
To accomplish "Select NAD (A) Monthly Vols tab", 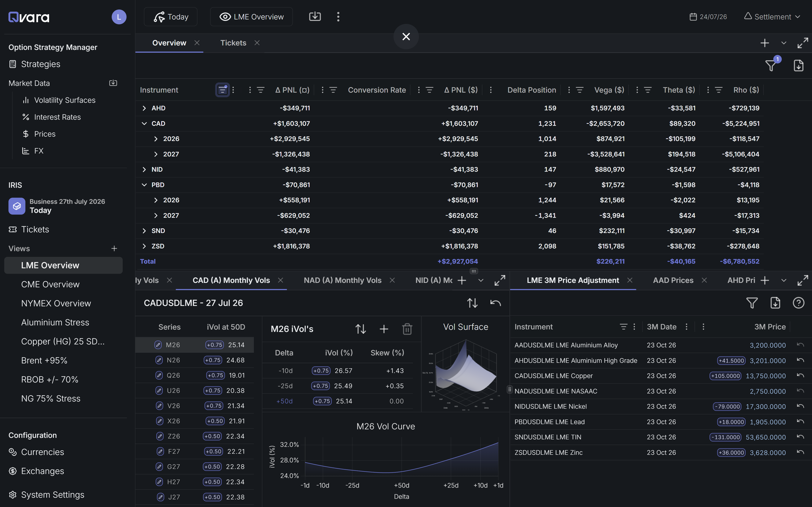I will pos(342,280).
